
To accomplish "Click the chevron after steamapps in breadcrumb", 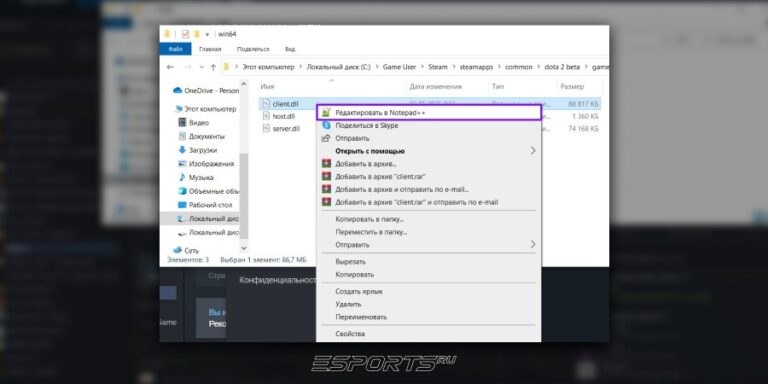I will pos(499,67).
